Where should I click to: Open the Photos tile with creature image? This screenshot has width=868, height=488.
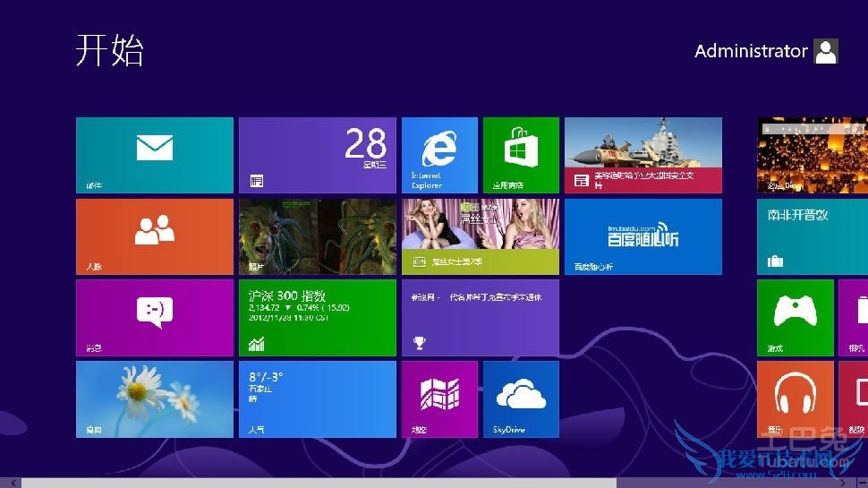pos(317,236)
